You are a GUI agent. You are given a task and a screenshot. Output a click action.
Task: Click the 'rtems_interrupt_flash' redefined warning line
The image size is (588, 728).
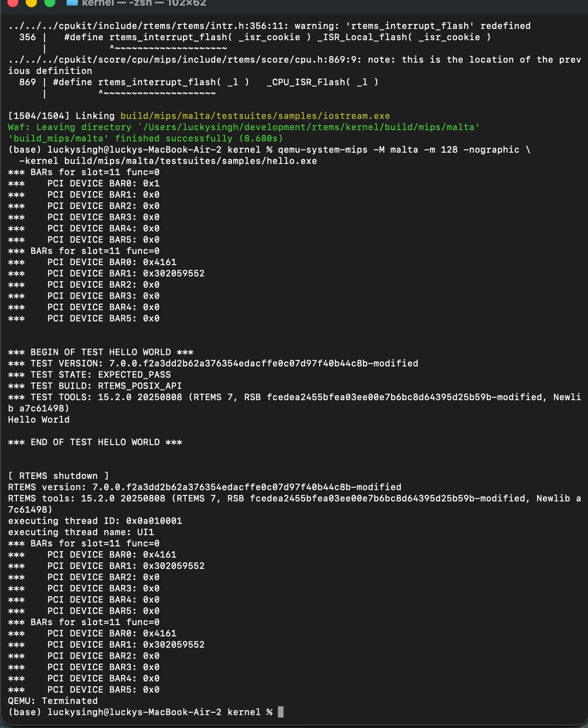point(269,26)
